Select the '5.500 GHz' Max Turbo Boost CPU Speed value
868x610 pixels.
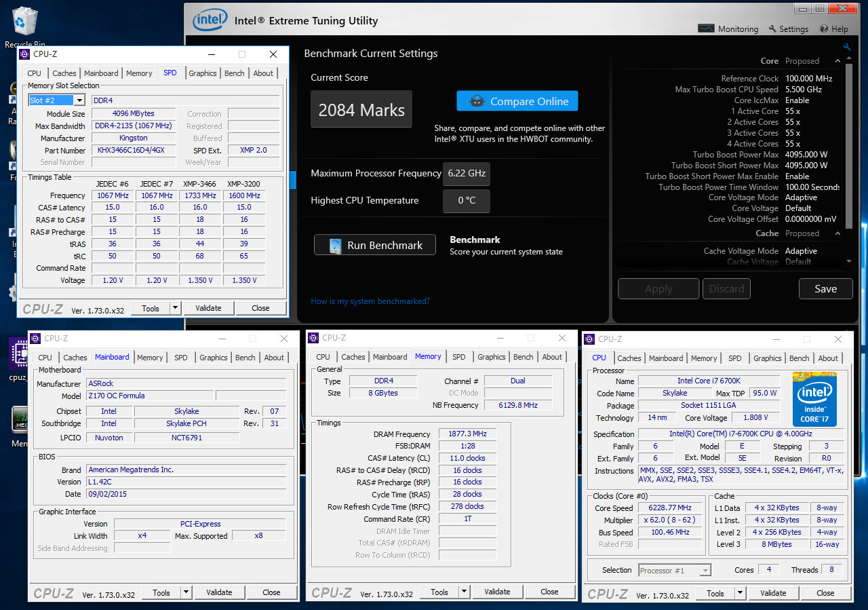(x=804, y=90)
